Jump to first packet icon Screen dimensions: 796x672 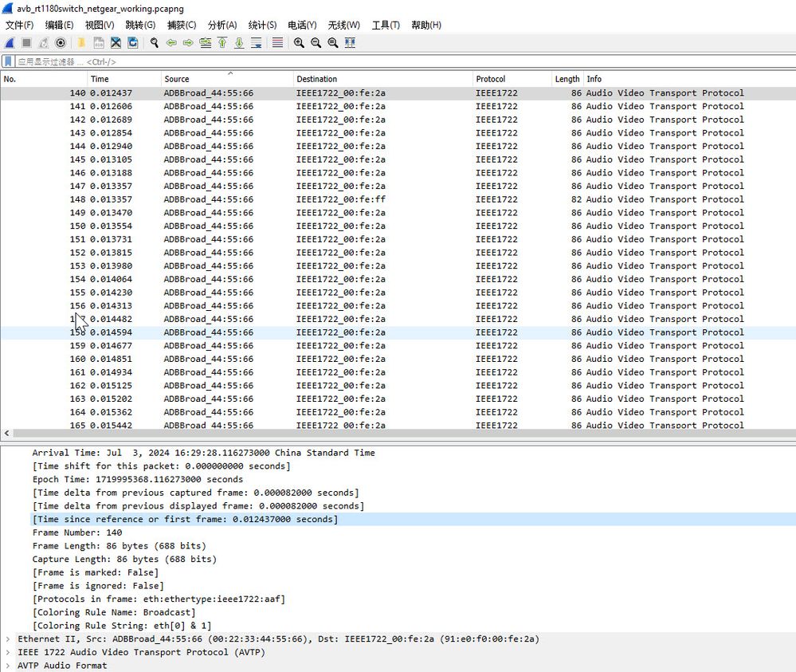[222, 43]
